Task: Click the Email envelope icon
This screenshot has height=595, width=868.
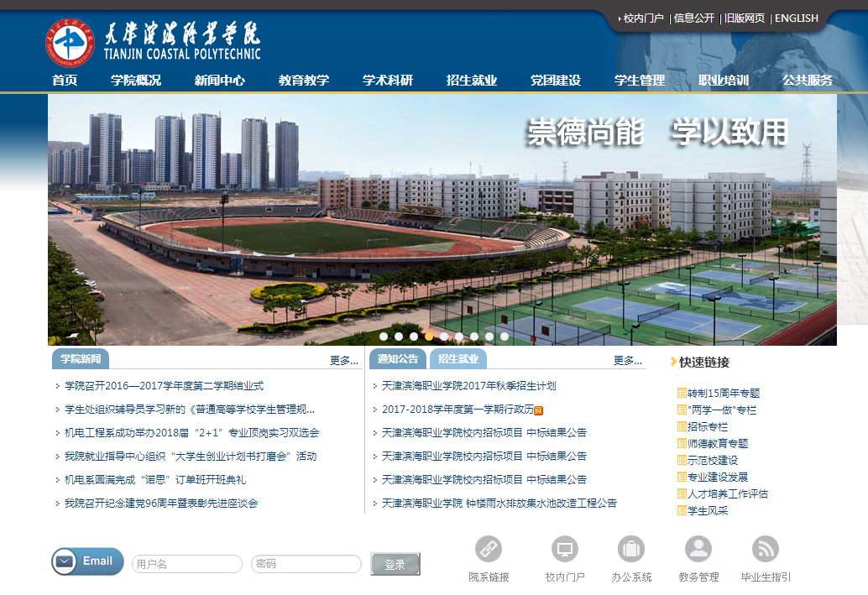Action: pyautogui.click(x=65, y=561)
